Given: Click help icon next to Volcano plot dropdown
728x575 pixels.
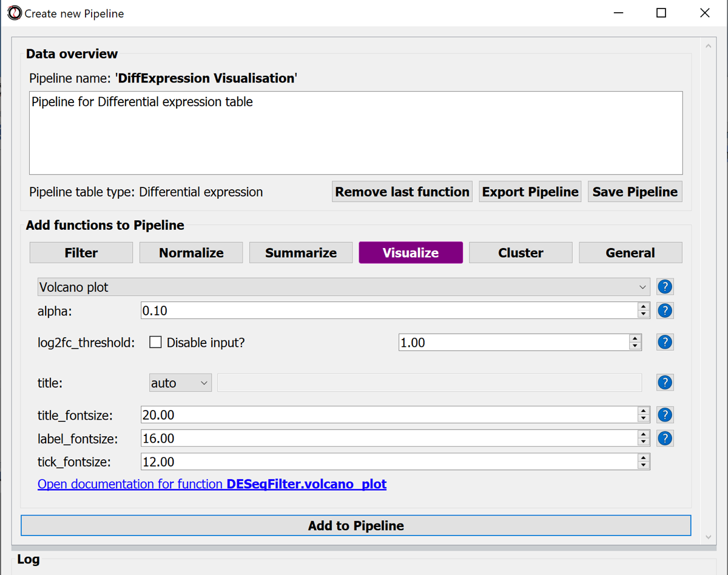Looking at the screenshot, I should [x=665, y=287].
